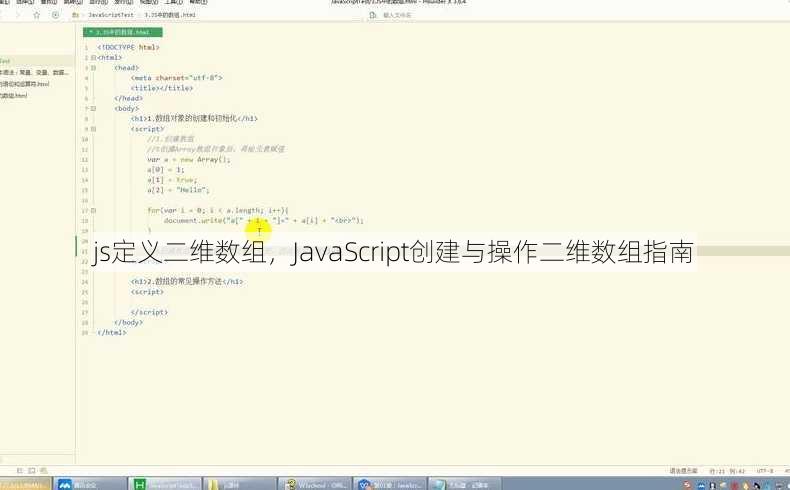This screenshot has width=790, height=490.
Task: Click the h1 heading 2.数组的常见操作方法
Action: tap(187, 282)
